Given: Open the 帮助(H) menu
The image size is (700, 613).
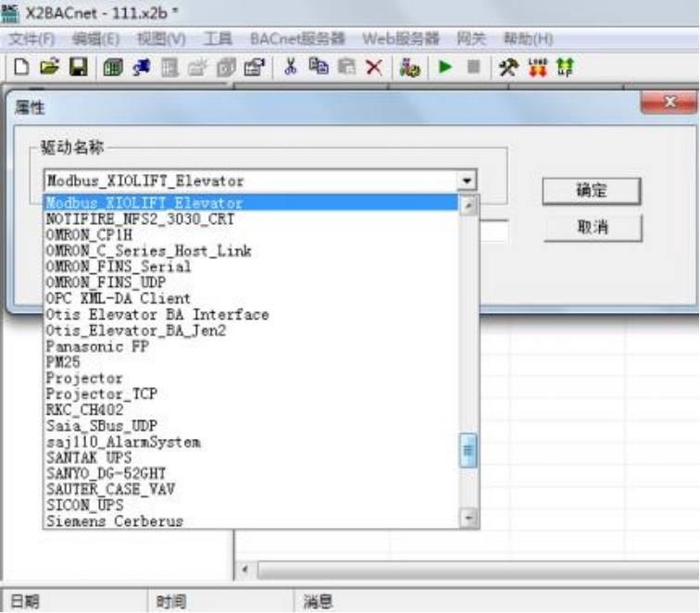Looking at the screenshot, I should point(528,39).
